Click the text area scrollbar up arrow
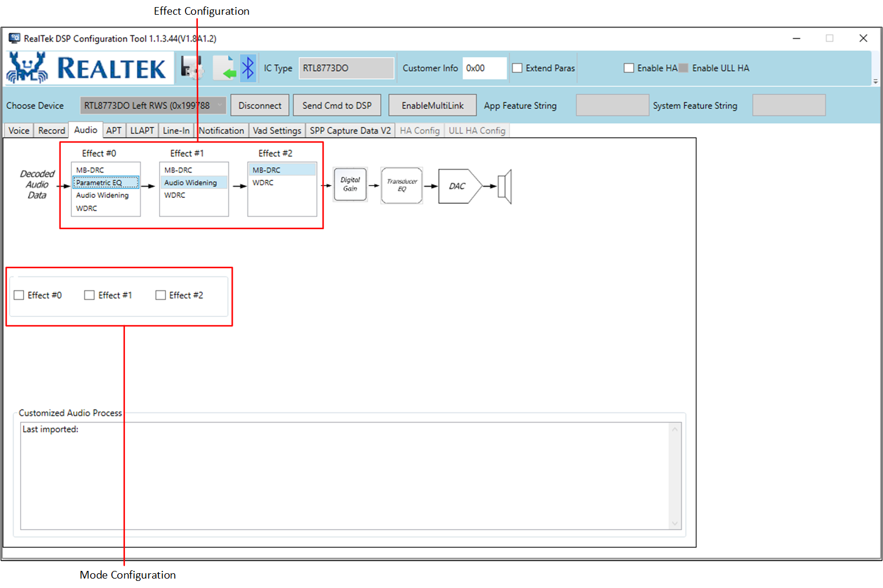 click(x=675, y=429)
